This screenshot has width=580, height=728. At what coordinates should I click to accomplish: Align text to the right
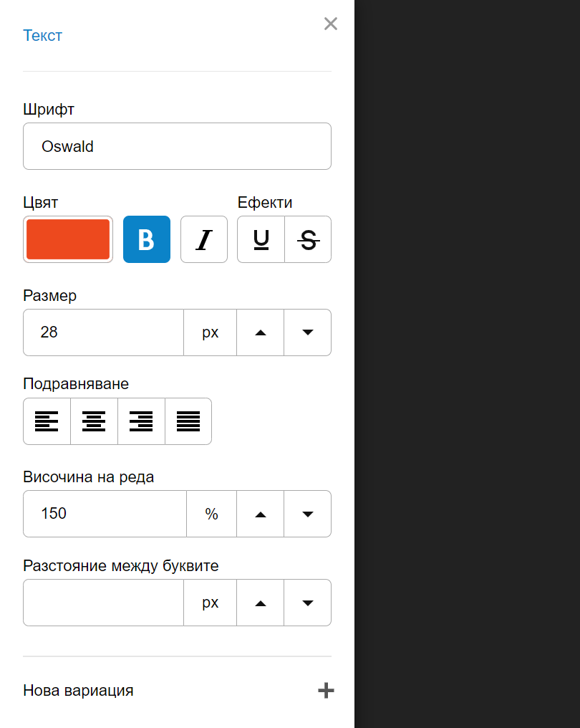tap(142, 421)
